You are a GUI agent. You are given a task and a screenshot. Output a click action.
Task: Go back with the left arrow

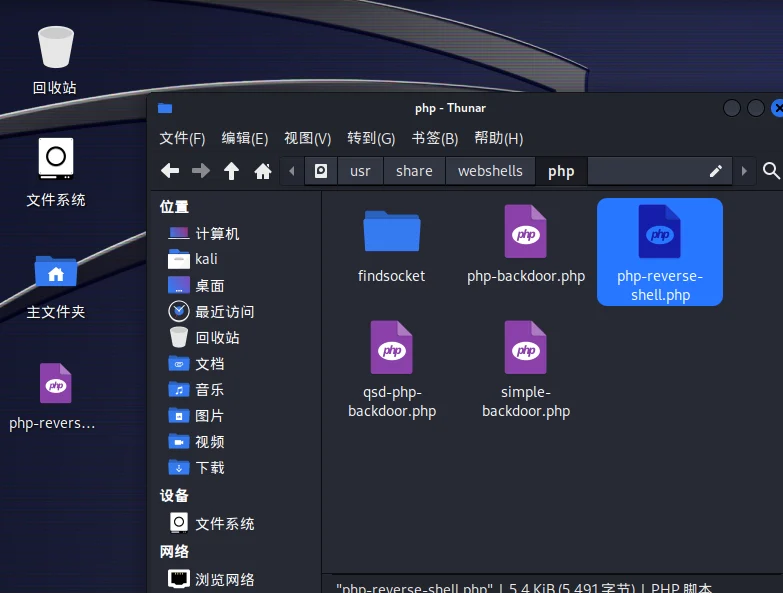point(170,171)
